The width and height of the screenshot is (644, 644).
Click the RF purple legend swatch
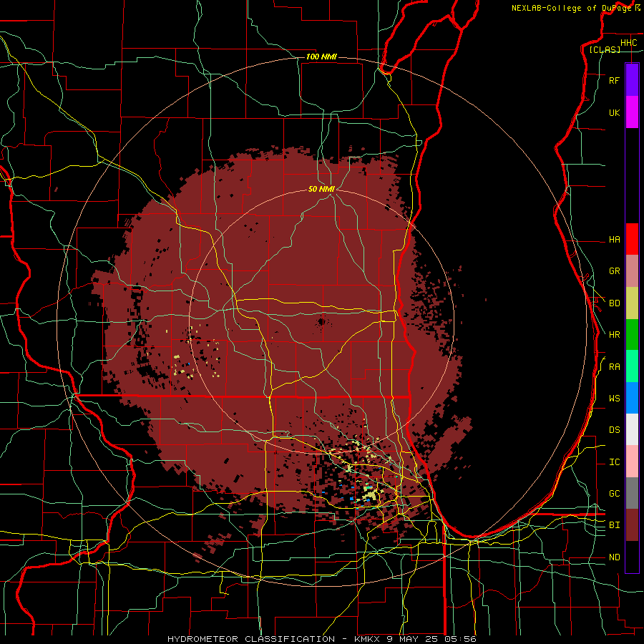tap(632, 80)
